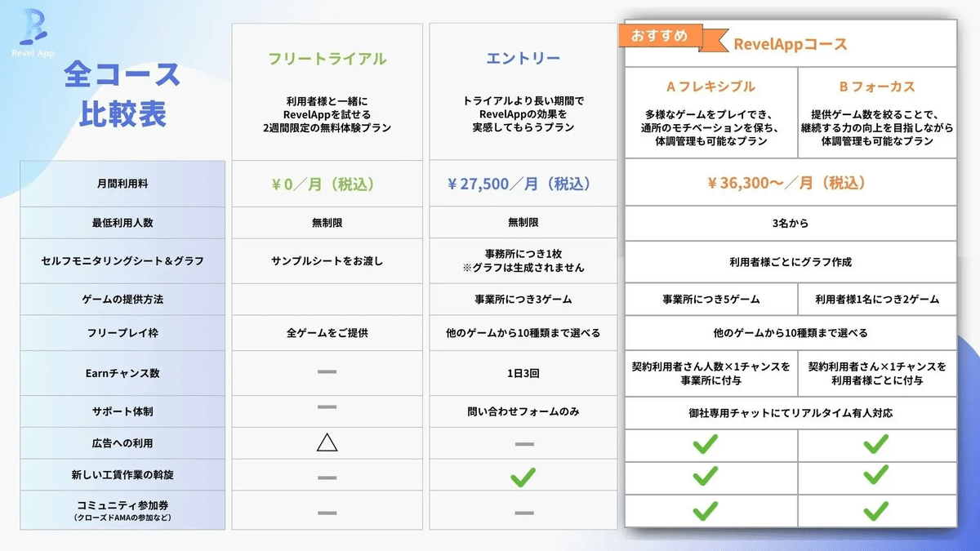Image resolution: width=980 pixels, height=551 pixels.
Task: Click the Bフォーカス plan heading
Action: (876, 87)
